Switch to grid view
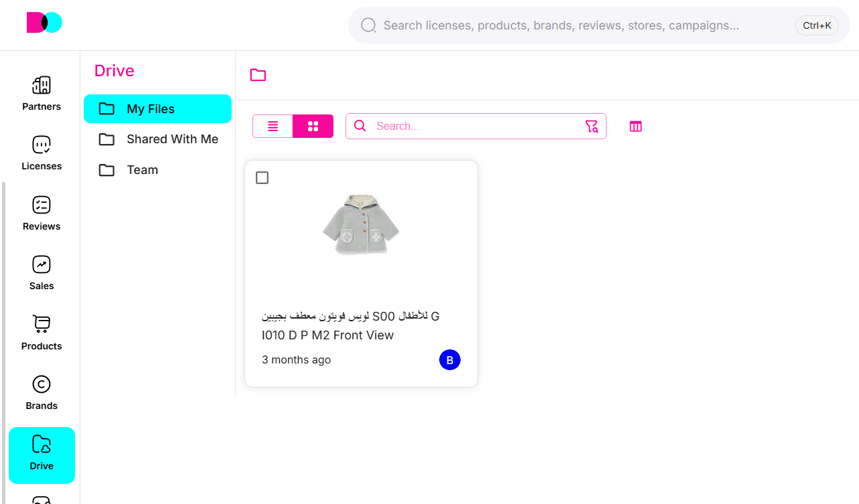The height and width of the screenshot is (504, 859). coord(313,126)
